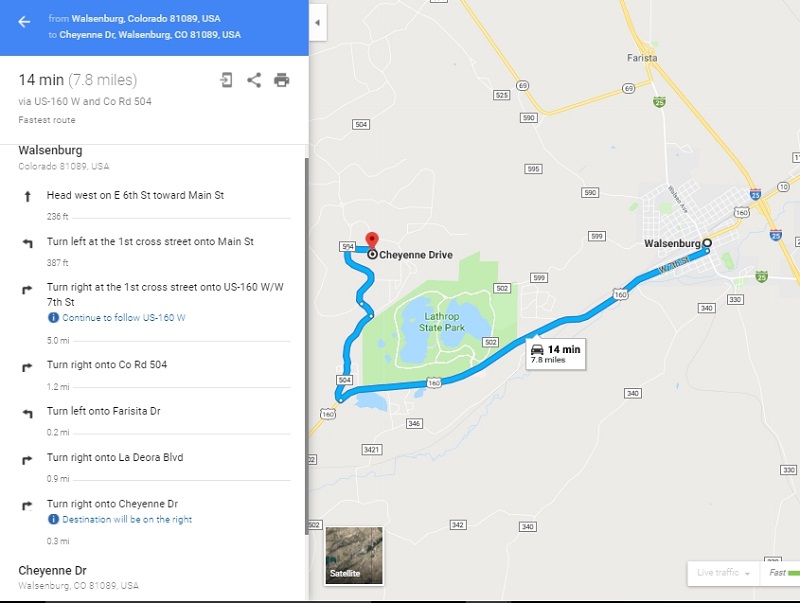Switch to Satellite view thumbnail
800x603 pixels.
pyautogui.click(x=354, y=556)
